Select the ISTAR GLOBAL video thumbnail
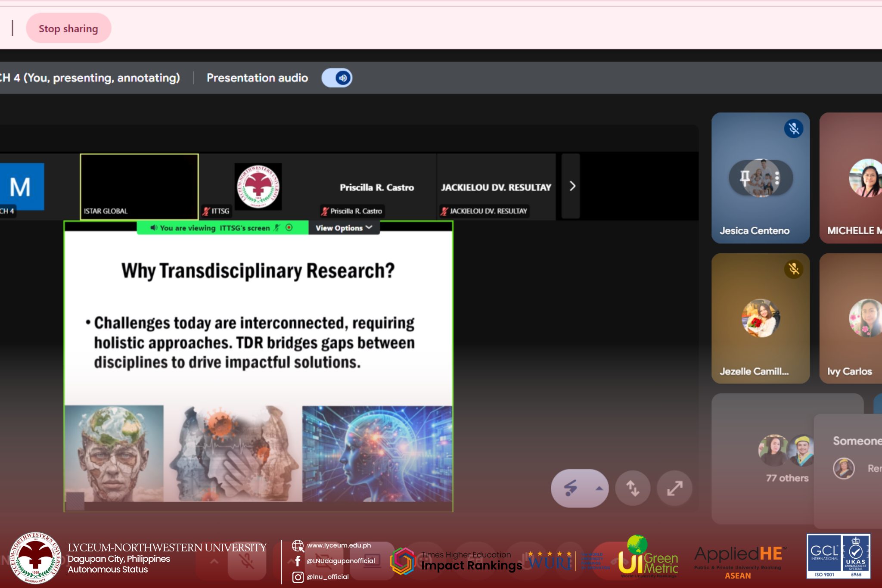This screenshot has height=588, width=882. [139, 186]
